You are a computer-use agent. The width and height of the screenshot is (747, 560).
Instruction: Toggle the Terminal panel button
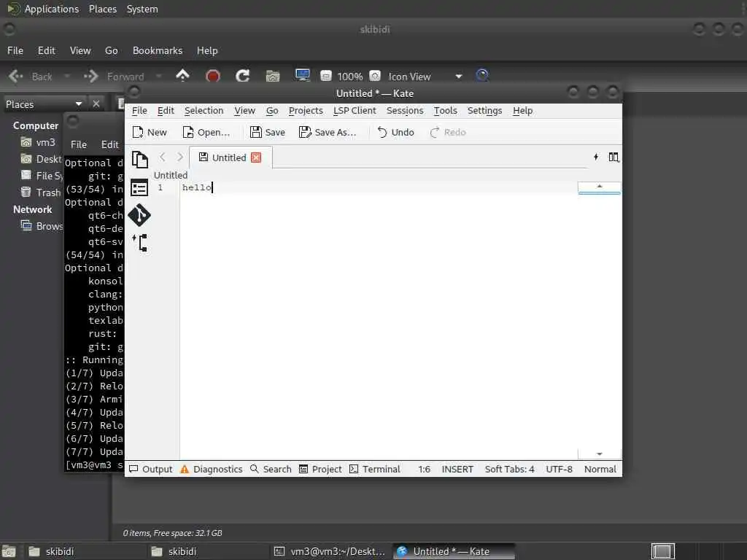[374, 469]
